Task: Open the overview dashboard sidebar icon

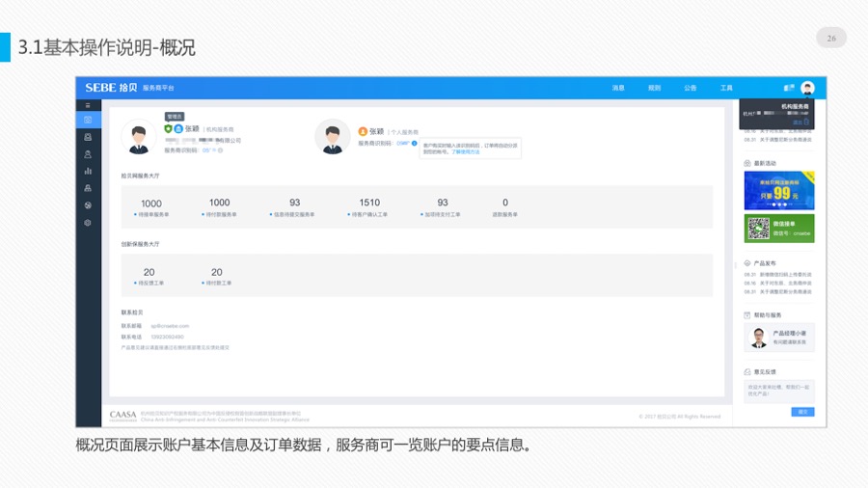Action: tap(88, 120)
